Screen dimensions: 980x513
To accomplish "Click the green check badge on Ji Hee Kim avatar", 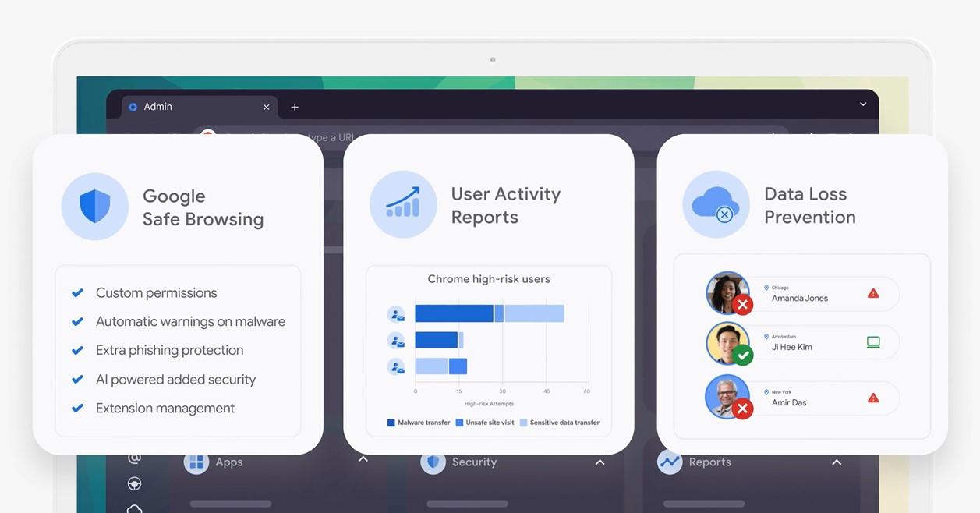I will point(743,356).
